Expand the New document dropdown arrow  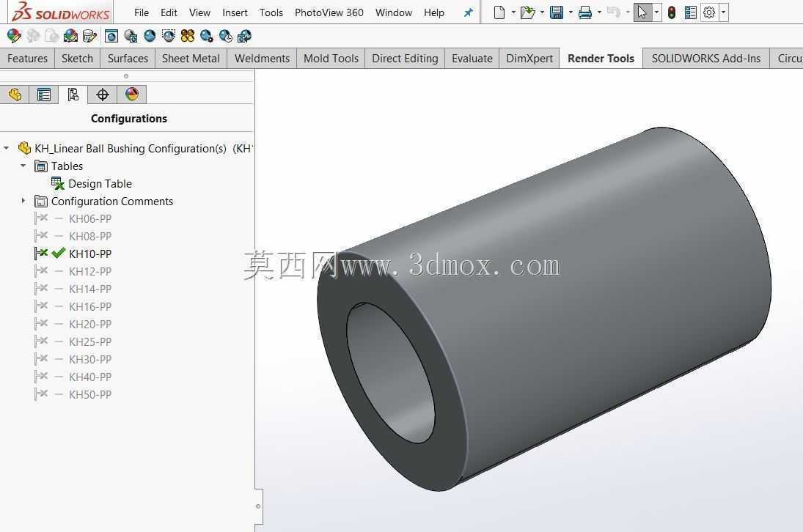pyautogui.click(x=513, y=12)
